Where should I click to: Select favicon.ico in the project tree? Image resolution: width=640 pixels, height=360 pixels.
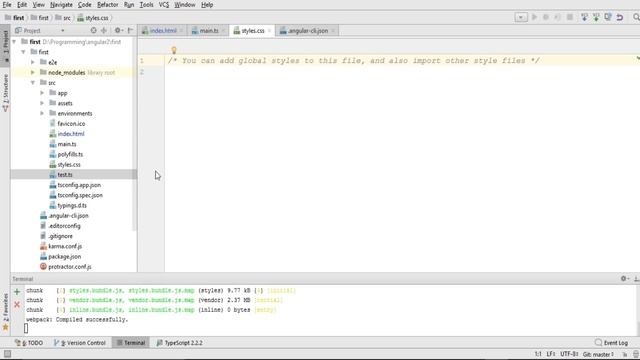[x=71, y=123]
